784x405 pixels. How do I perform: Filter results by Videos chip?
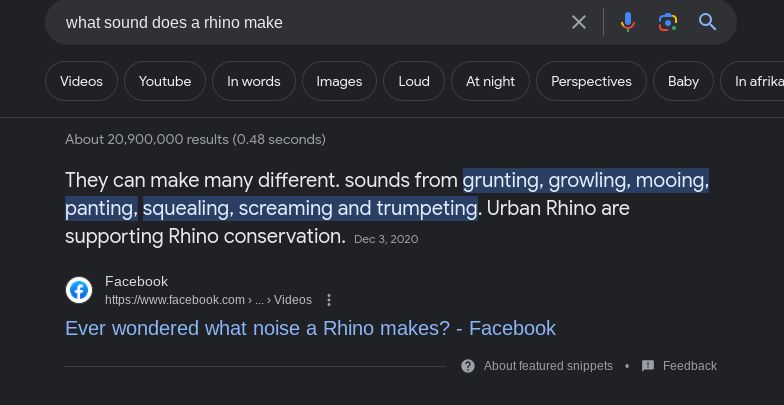coord(81,82)
